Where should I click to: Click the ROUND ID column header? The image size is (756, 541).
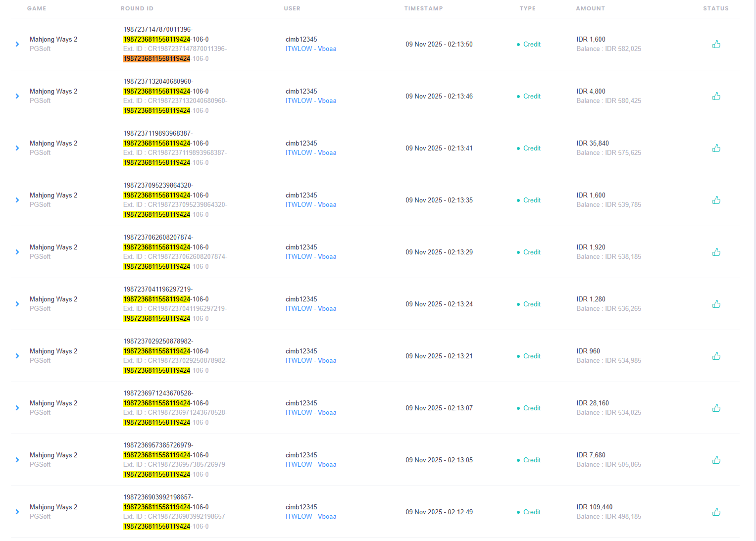click(137, 8)
